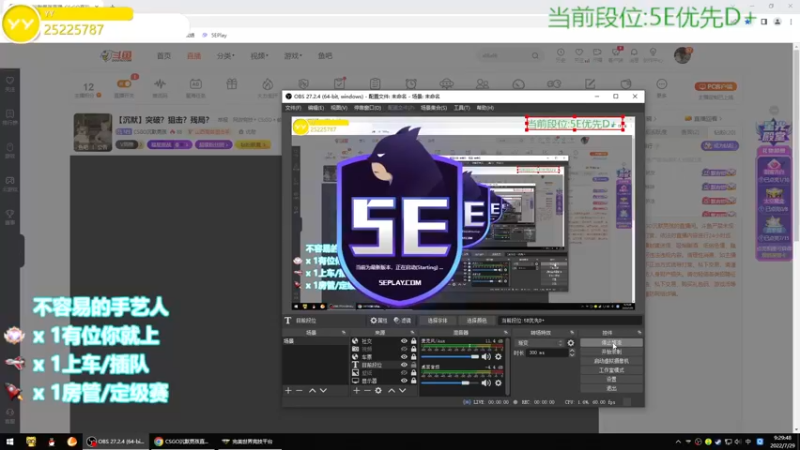
Task: Pop out the 控件 dock panel
Action: (x=639, y=333)
